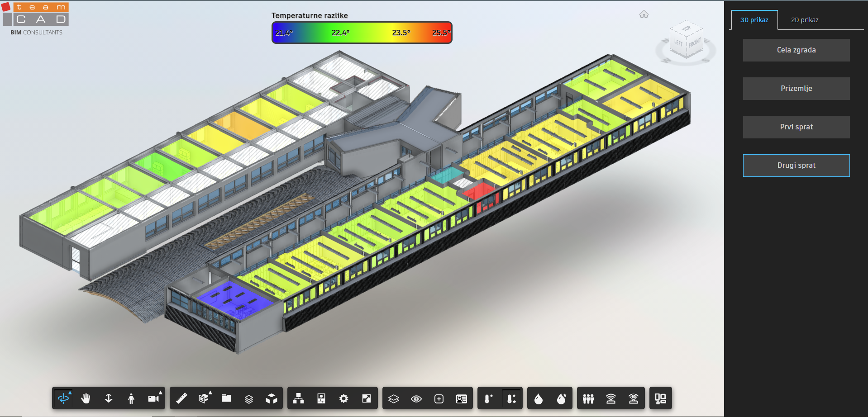Viewport: 868px width, 417px height.
Task: Select the 3D prikaz tab
Action: (754, 20)
